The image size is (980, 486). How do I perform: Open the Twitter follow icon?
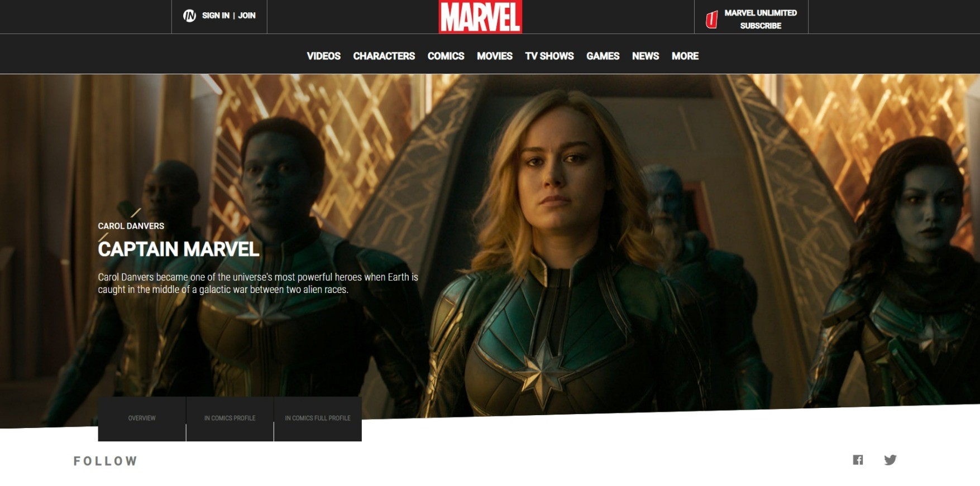click(x=890, y=460)
